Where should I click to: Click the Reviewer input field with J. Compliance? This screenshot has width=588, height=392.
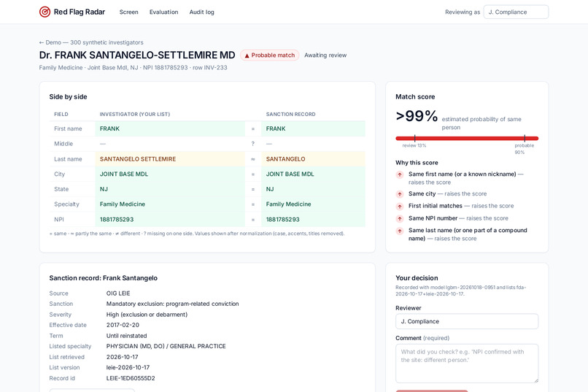click(467, 321)
